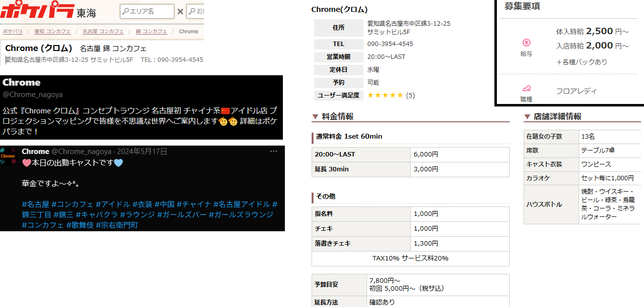Collapse the 料金情報 section triangle
Viewport: 644px width, 307px height.
[x=315, y=117]
